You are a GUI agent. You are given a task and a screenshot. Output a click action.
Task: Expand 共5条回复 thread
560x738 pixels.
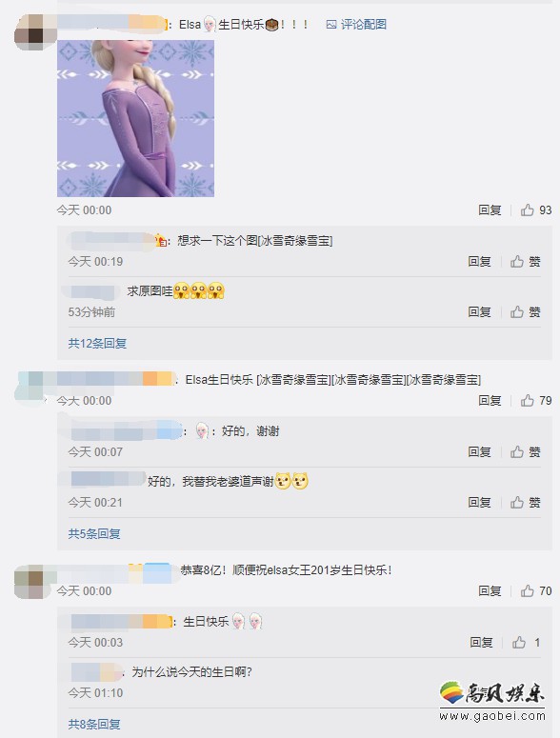pyautogui.click(x=94, y=533)
